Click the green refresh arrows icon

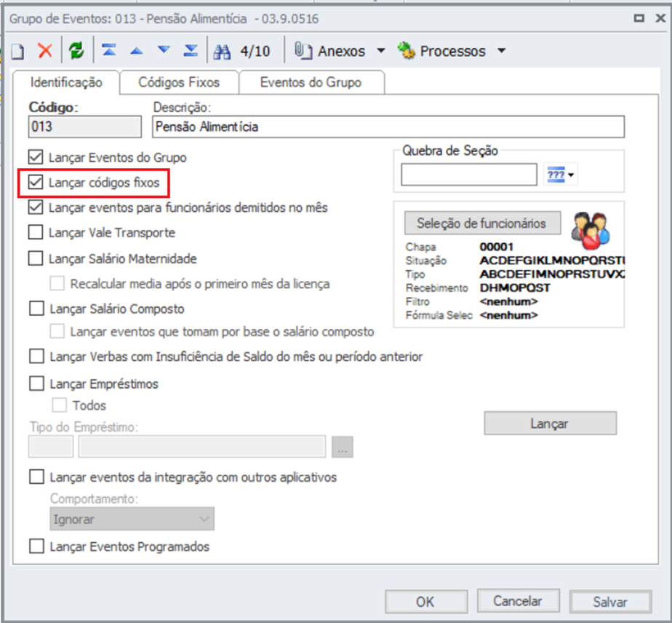(76, 51)
